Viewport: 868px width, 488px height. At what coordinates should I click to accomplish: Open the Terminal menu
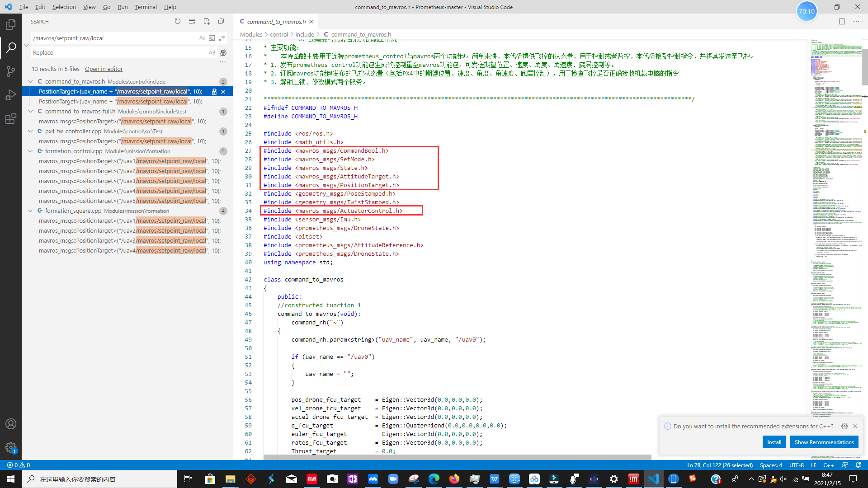click(x=146, y=7)
